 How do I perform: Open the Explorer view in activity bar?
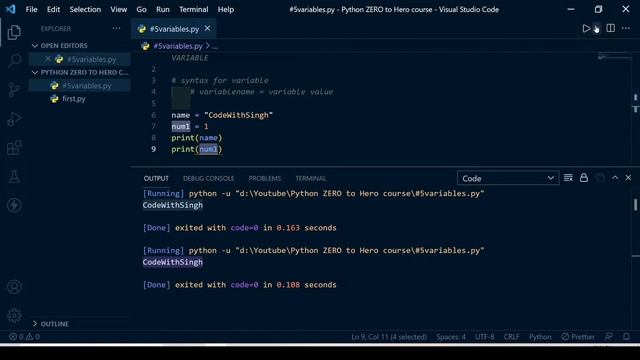click(14, 32)
